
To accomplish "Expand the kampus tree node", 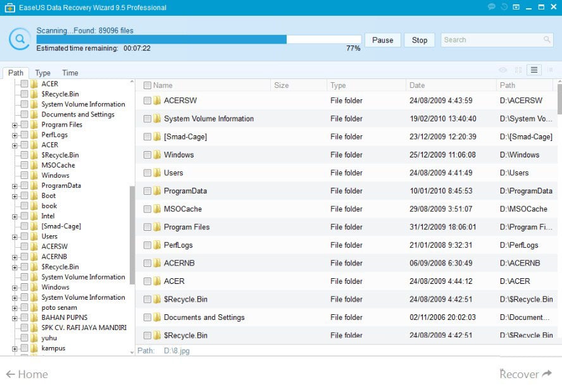I will point(15,348).
